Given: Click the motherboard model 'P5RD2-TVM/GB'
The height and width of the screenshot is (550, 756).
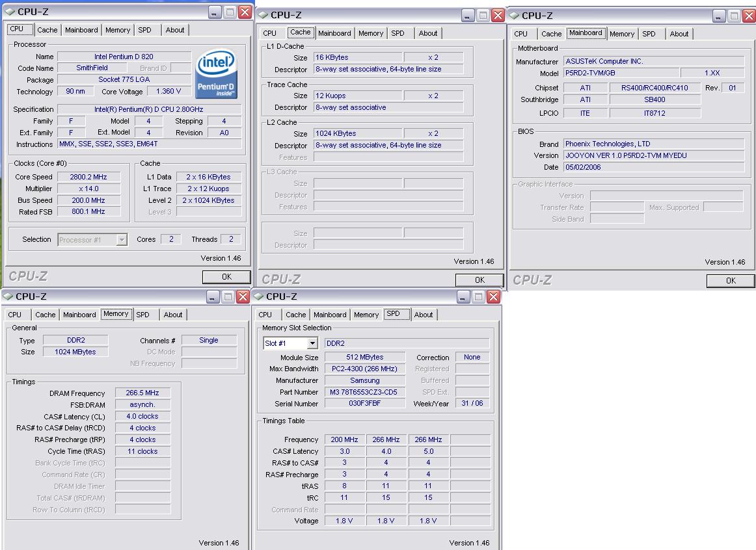Looking at the screenshot, I should click(x=621, y=73).
